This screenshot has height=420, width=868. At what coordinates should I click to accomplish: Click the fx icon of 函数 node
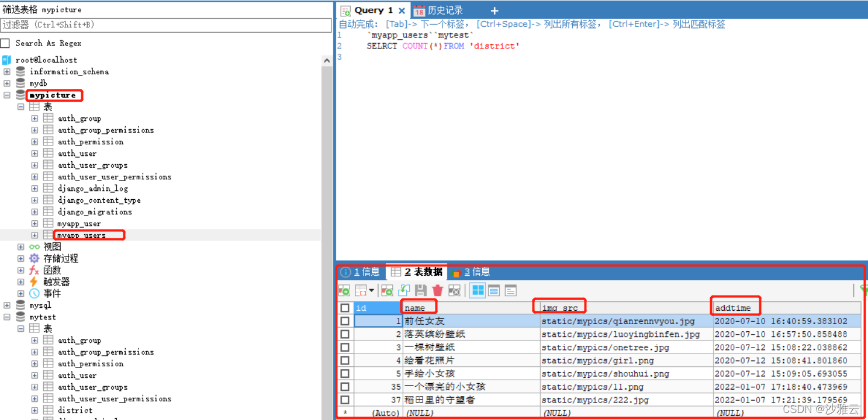click(x=34, y=270)
